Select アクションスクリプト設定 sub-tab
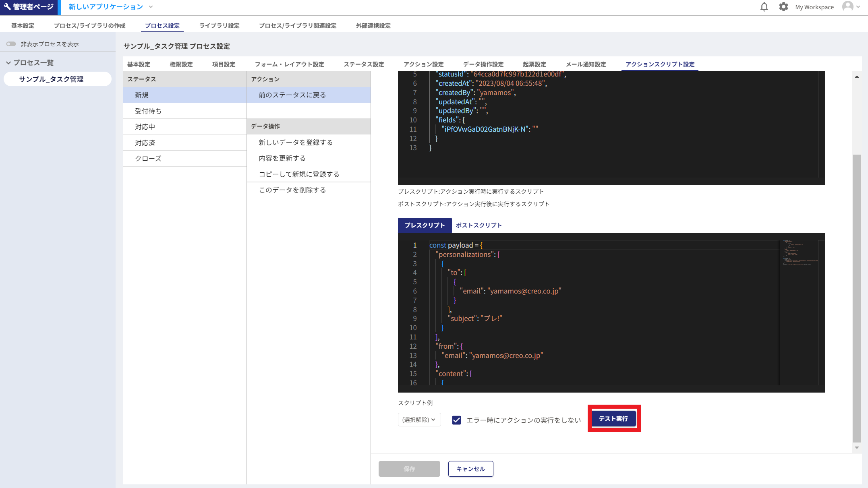Screen dimensions: 868x488 [660, 64]
